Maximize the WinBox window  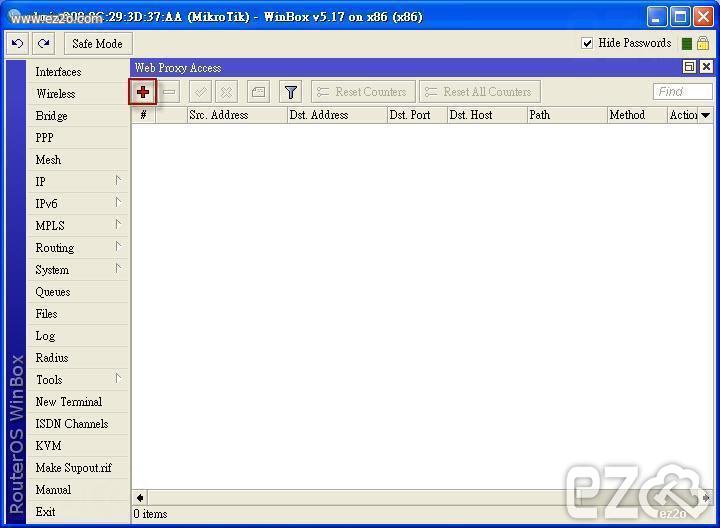(x=680, y=17)
